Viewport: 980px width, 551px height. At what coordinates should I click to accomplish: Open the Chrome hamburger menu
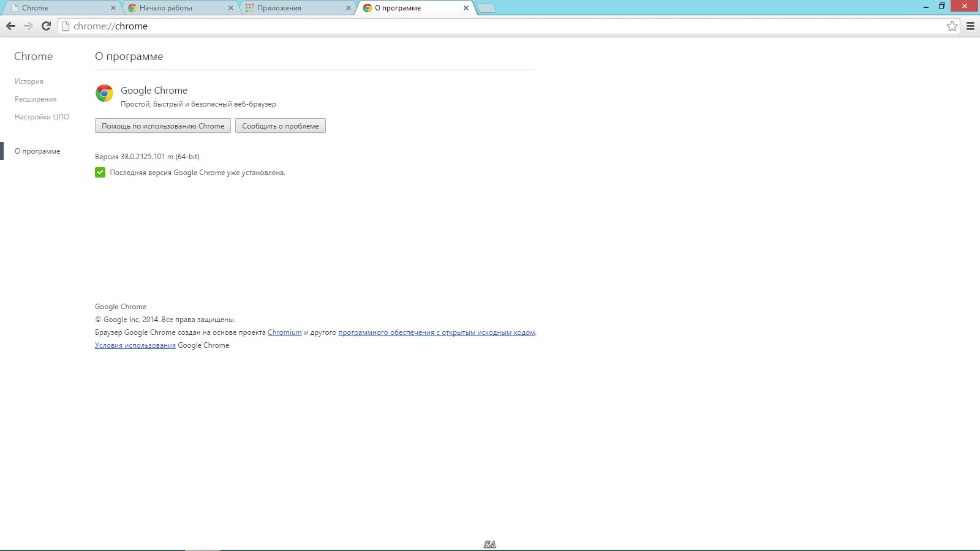(970, 26)
